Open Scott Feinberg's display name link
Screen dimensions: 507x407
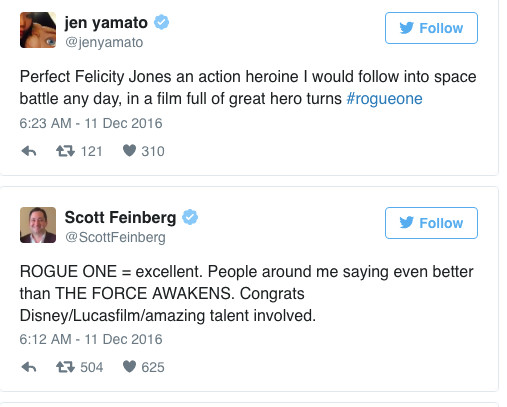click(120, 218)
